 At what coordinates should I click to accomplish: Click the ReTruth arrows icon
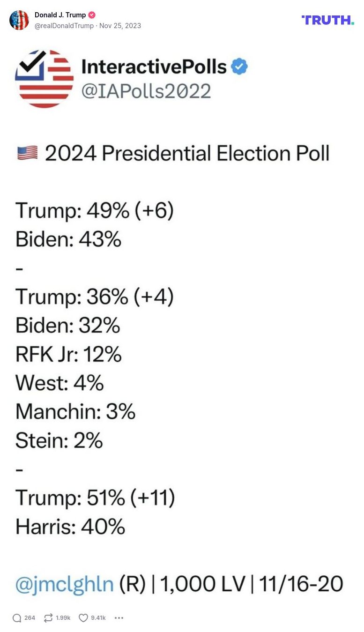click(48, 618)
